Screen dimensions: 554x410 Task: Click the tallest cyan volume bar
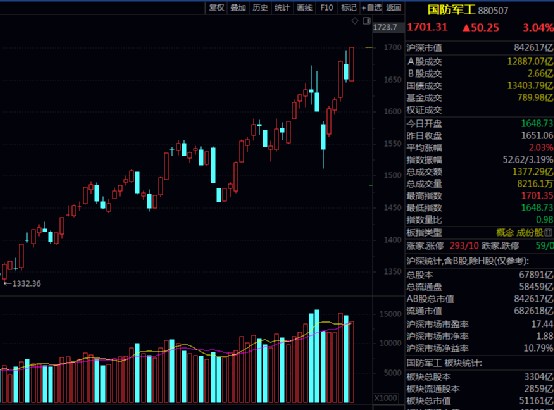(317, 356)
